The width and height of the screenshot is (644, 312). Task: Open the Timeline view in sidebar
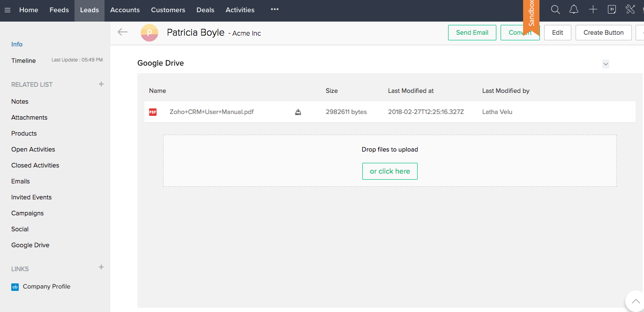click(x=23, y=61)
